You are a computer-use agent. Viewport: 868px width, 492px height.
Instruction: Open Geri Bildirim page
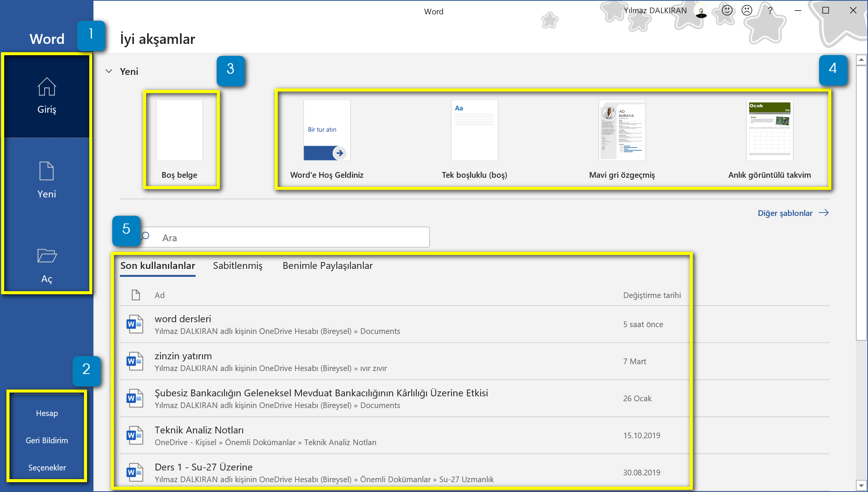click(47, 440)
